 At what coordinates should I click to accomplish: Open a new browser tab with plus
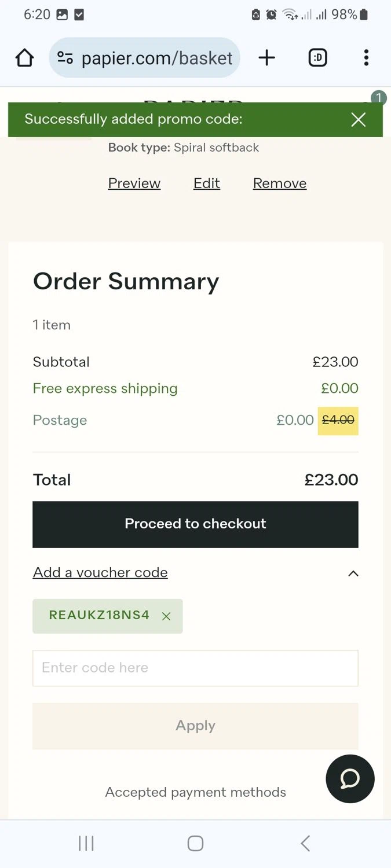point(266,58)
